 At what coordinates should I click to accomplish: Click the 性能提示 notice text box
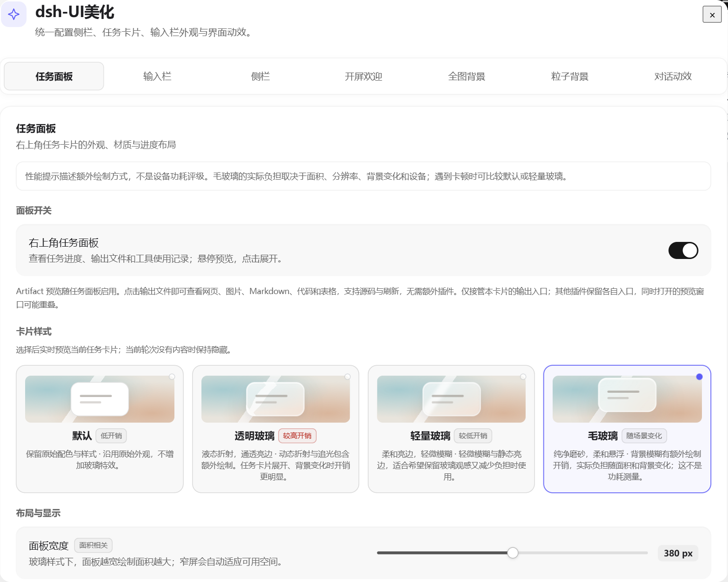tap(364, 176)
